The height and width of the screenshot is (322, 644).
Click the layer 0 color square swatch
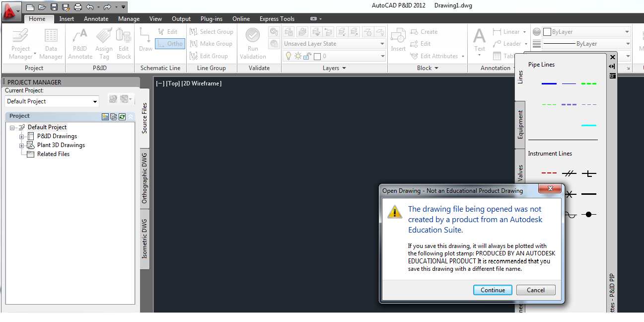pos(317,57)
